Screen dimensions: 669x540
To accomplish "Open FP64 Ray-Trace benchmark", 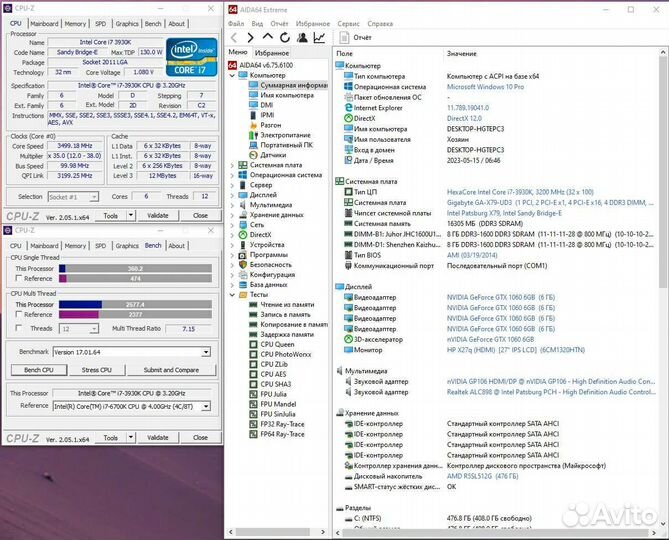I will (x=282, y=434).
